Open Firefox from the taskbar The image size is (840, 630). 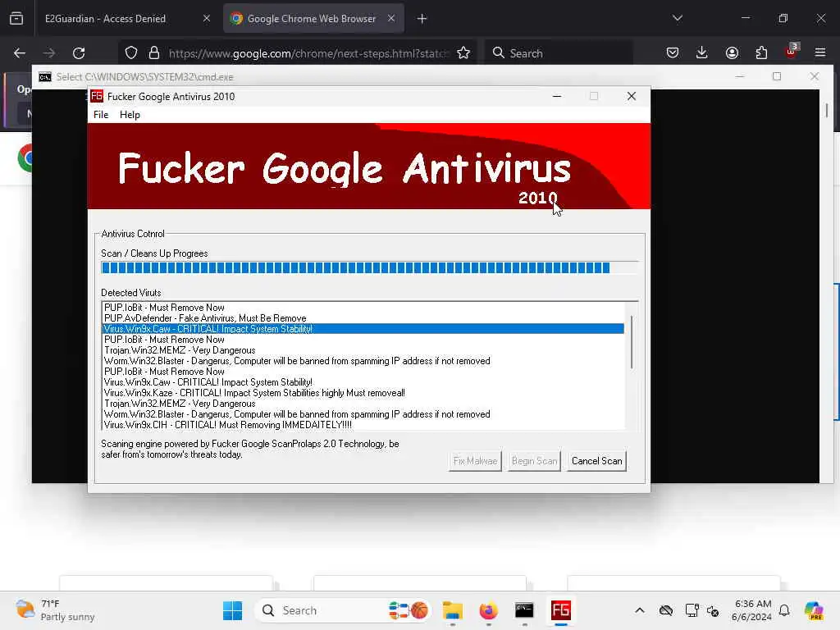pyautogui.click(x=489, y=610)
